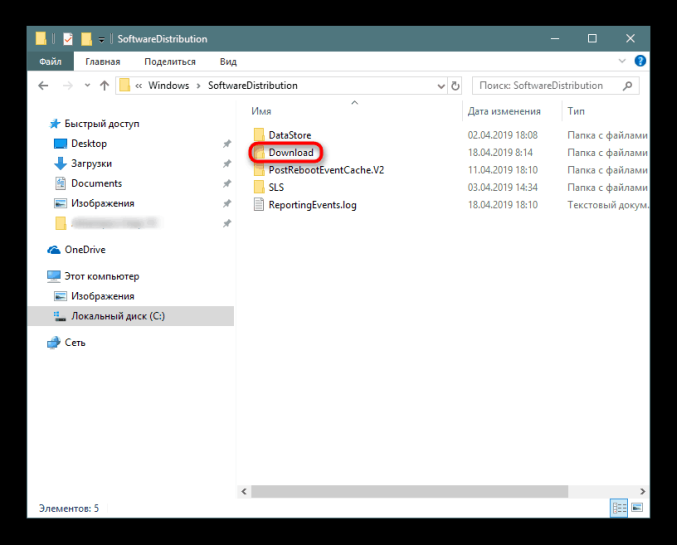Switch to the Вид ribbon tab
The height and width of the screenshot is (545, 677).
click(x=228, y=61)
